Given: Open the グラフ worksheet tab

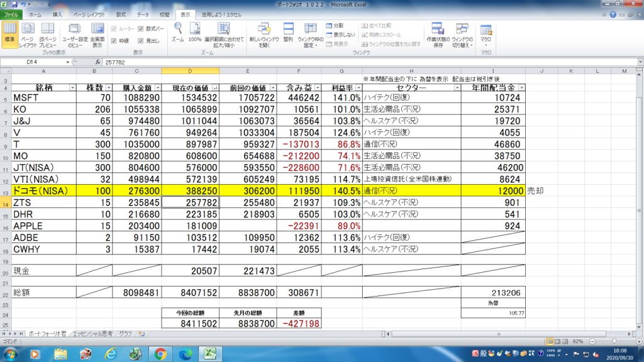Looking at the screenshot, I should point(126,334).
